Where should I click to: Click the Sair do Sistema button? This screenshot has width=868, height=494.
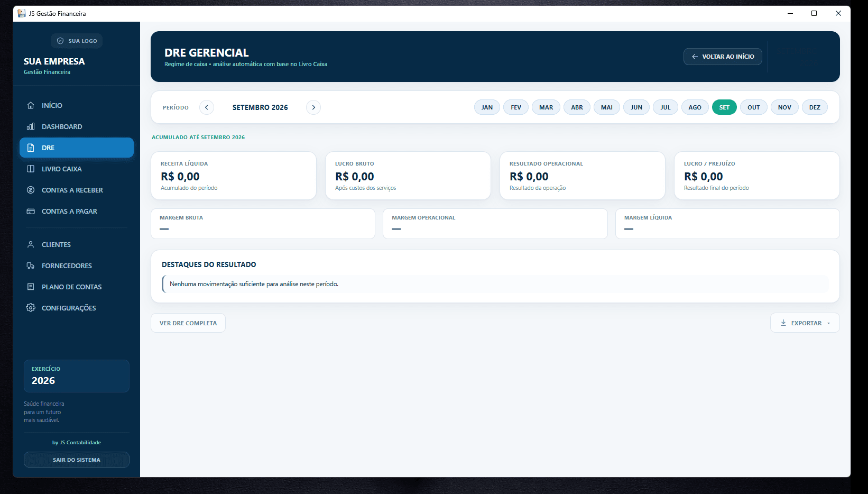(77, 460)
